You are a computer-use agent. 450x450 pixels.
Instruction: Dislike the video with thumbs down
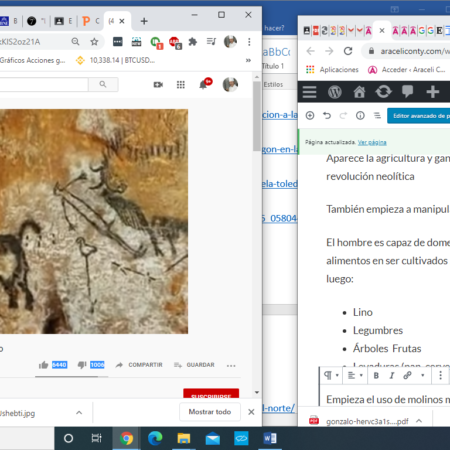(x=82, y=365)
